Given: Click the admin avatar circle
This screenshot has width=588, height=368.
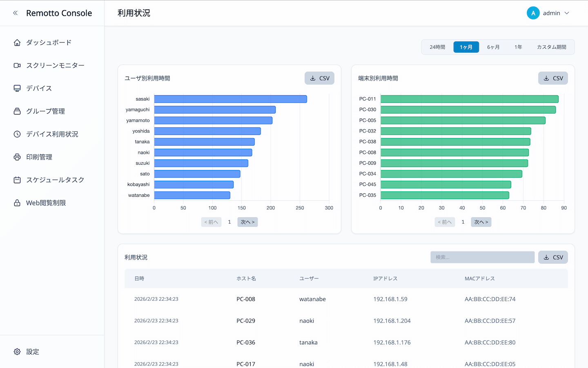Looking at the screenshot, I should click(x=533, y=13).
